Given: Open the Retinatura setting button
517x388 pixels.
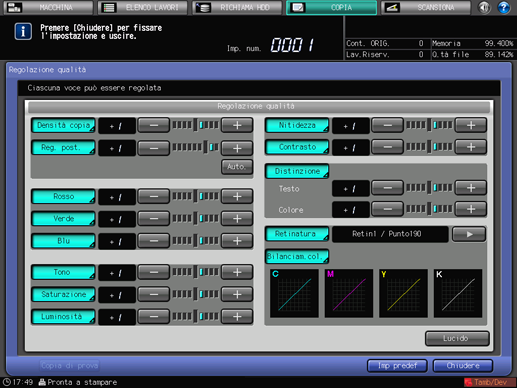Looking at the screenshot, I should click(297, 234).
